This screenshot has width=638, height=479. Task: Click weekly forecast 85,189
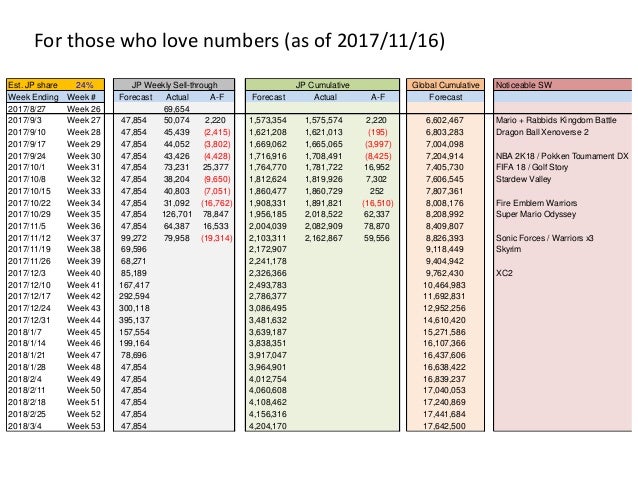(133, 273)
